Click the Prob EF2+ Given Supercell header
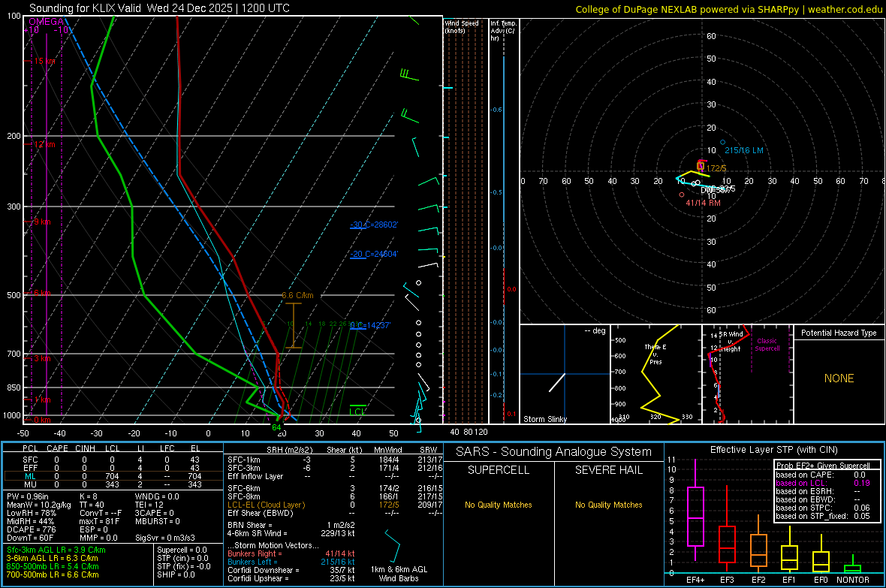 coord(823,466)
